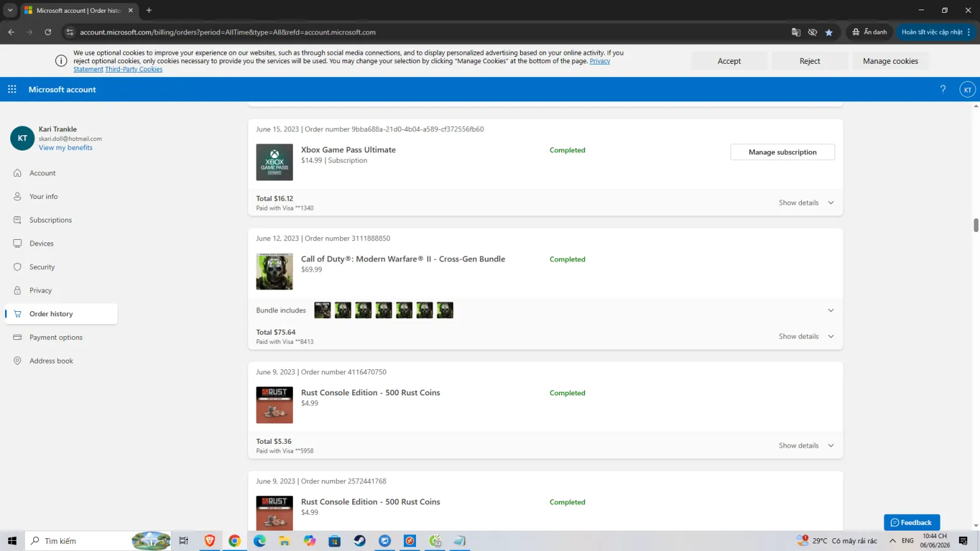The width and height of the screenshot is (980, 551).
Task: Launch Brave browser from the taskbar
Action: [209, 541]
